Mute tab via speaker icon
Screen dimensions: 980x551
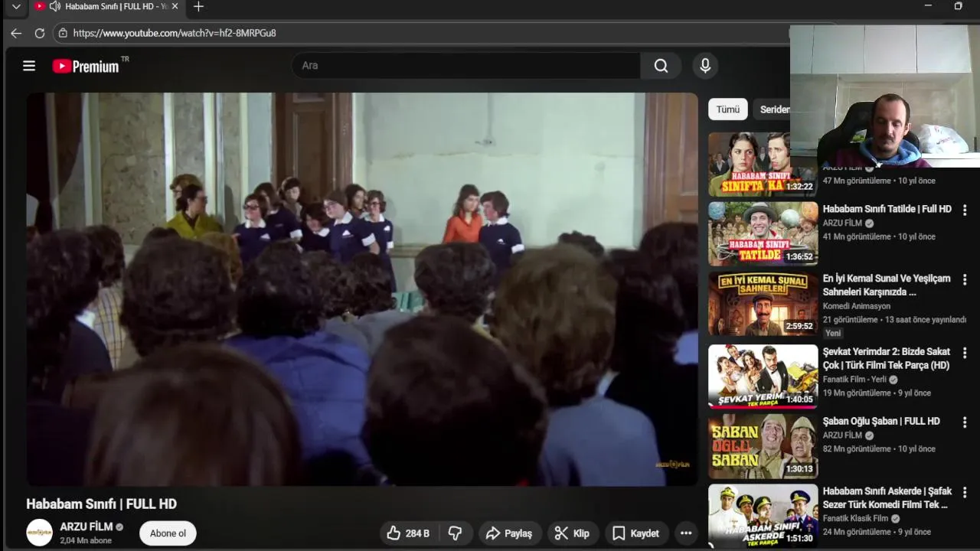coord(54,6)
